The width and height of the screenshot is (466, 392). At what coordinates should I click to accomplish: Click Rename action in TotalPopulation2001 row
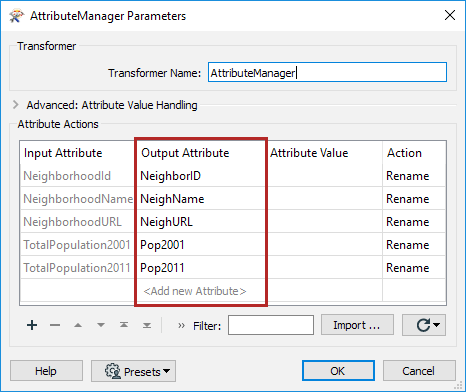click(x=414, y=245)
